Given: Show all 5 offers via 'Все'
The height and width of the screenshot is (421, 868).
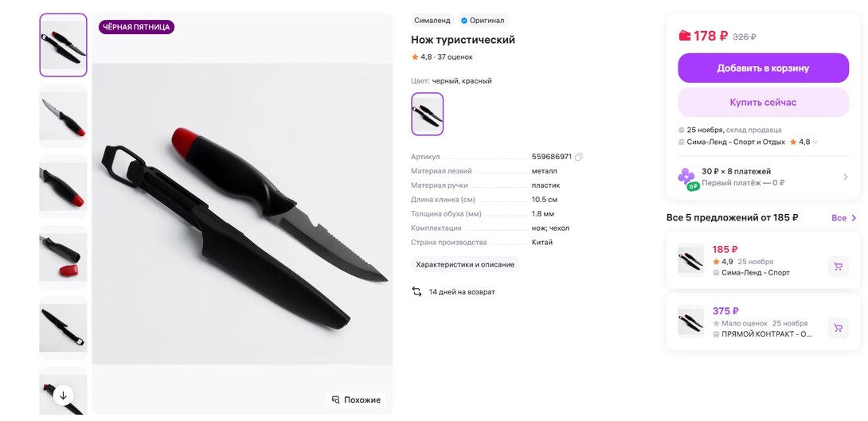Looking at the screenshot, I should pyautogui.click(x=843, y=218).
